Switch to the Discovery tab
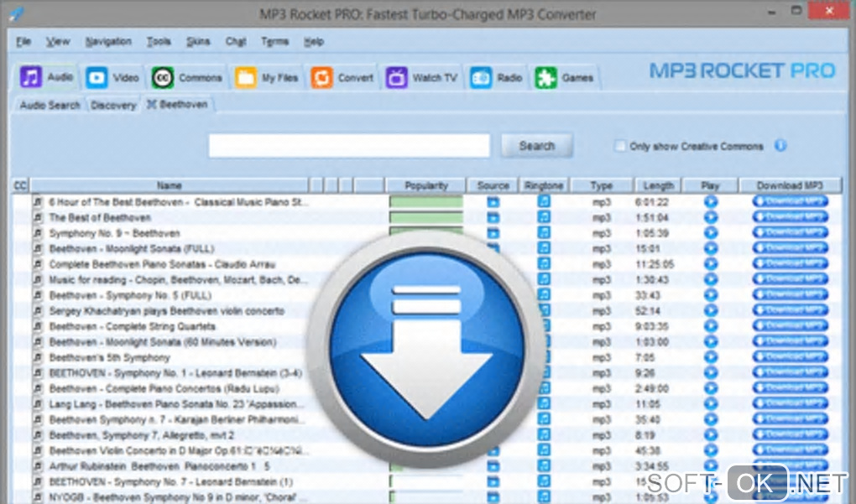Screen dimensions: 856x504 113,106
